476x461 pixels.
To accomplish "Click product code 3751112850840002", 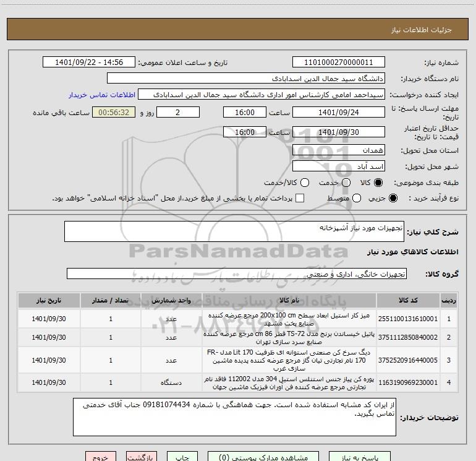I will point(408,337).
